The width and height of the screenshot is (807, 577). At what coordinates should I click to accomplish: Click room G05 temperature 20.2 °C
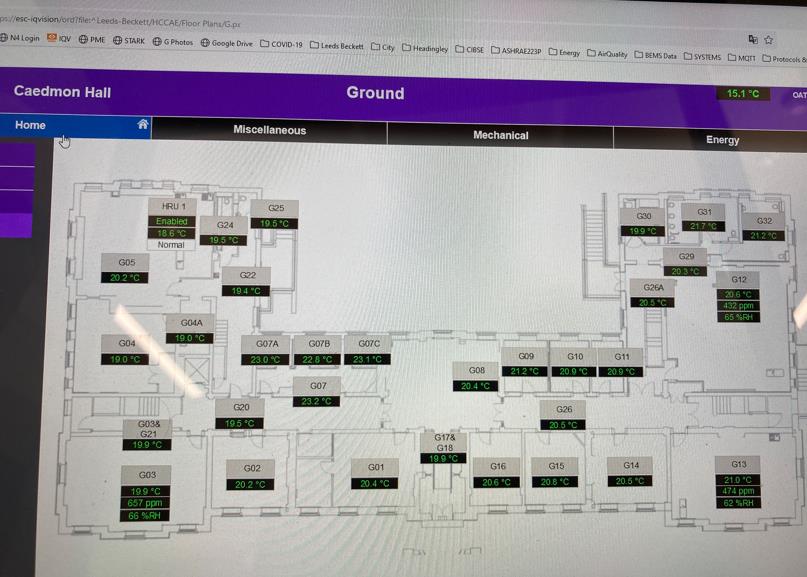(125, 277)
